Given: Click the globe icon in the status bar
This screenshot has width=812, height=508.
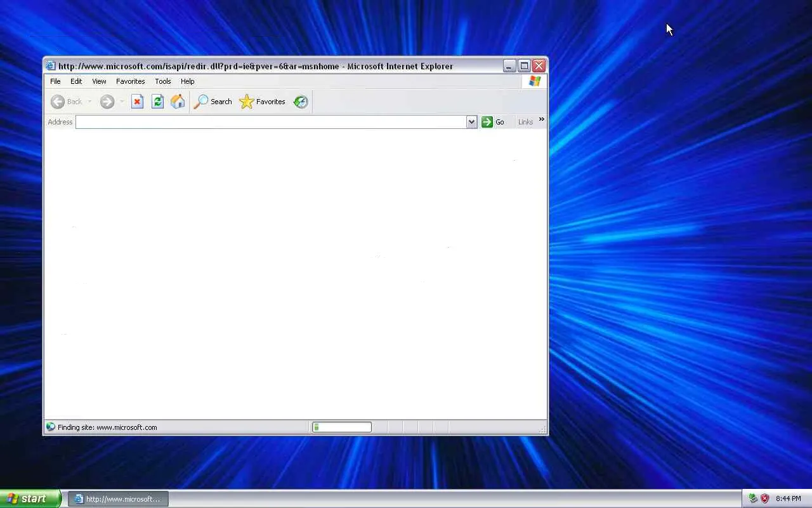Looking at the screenshot, I should (51, 427).
